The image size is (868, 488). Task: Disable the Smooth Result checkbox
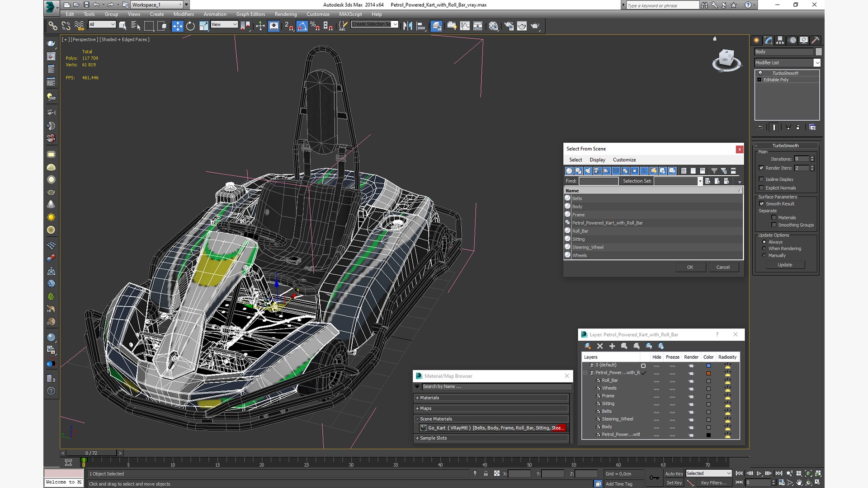(x=762, y=204)
